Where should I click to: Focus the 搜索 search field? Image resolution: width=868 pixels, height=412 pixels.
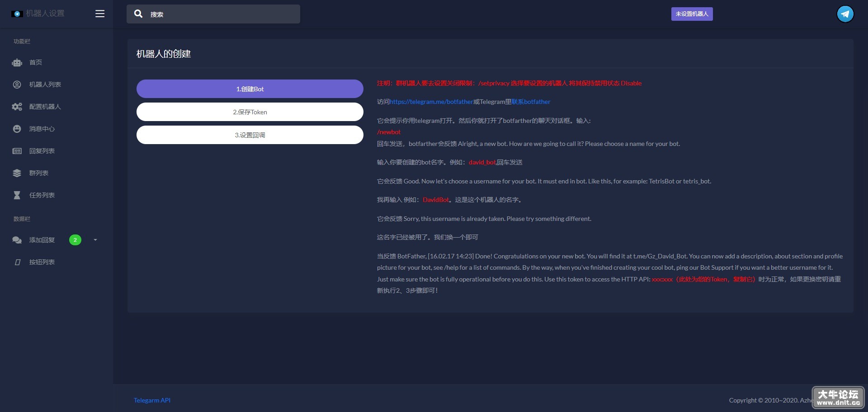[x=213, y=14]
